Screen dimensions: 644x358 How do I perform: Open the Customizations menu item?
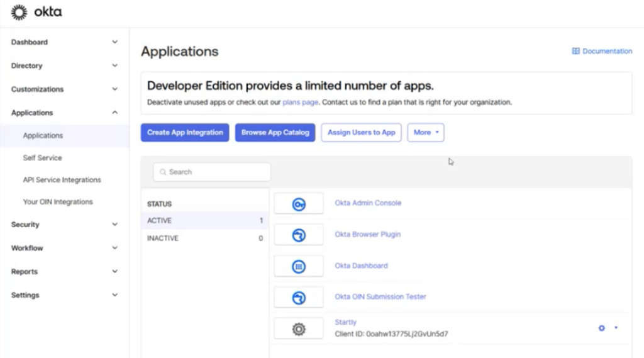37,89
